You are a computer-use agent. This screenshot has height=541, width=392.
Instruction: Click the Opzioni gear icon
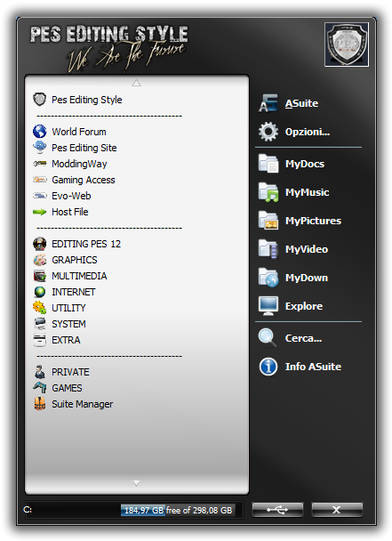(x=268, y=132)
